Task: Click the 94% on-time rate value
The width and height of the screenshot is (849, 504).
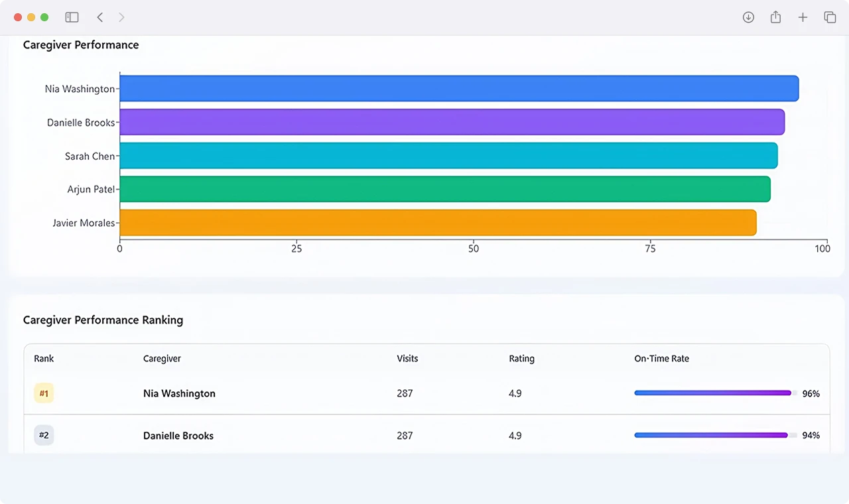Action: (811, 436)
